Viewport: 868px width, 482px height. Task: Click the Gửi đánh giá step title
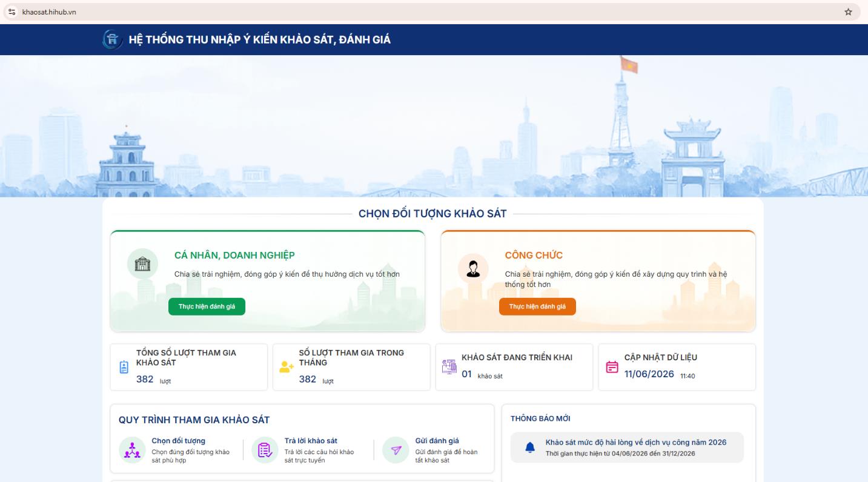[437, 441]
